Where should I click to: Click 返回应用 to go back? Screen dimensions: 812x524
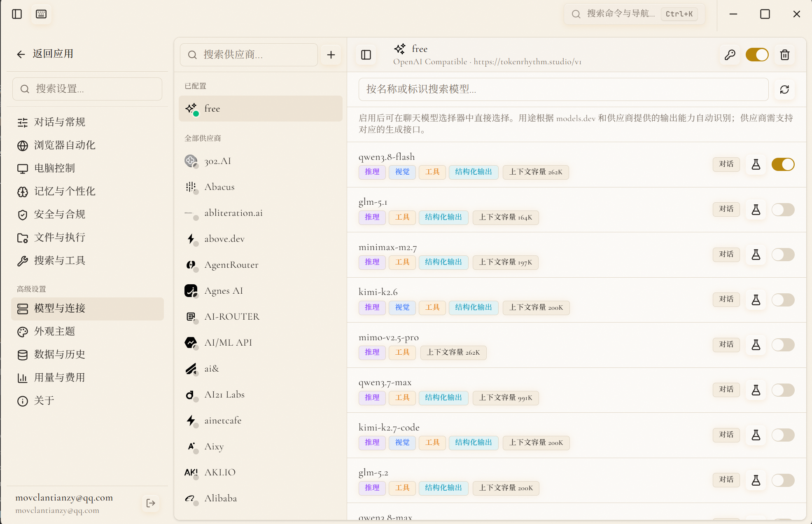[x=45, y=54]
